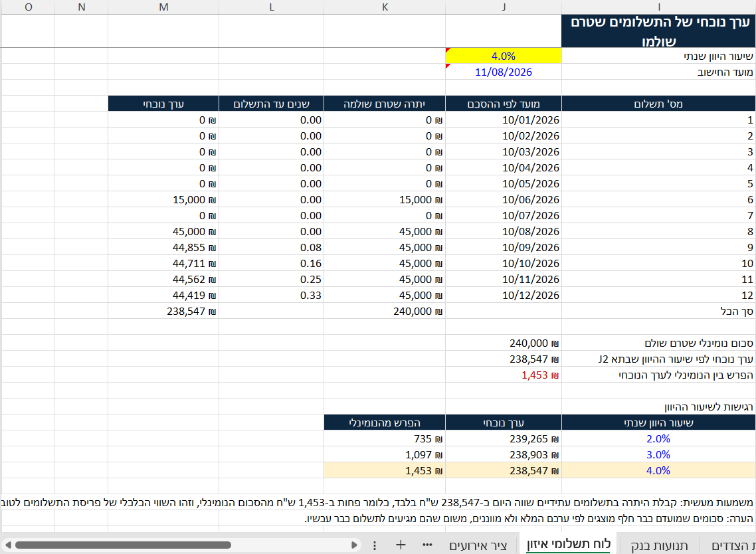
Task: Select the difference cell 1,097 ₪
Action: point(385,454)
